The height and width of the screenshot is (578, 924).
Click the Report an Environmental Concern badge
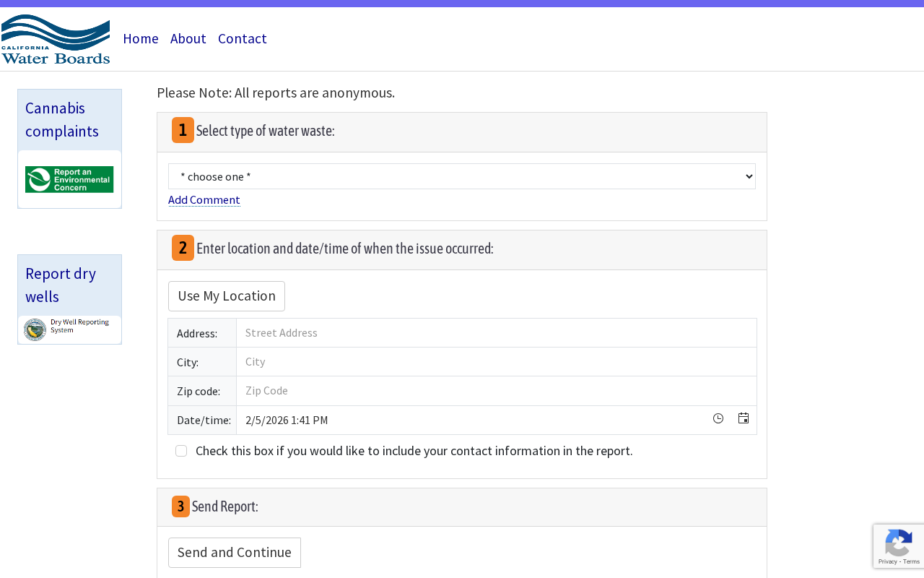pyautogui.click(x=69, y=179)
